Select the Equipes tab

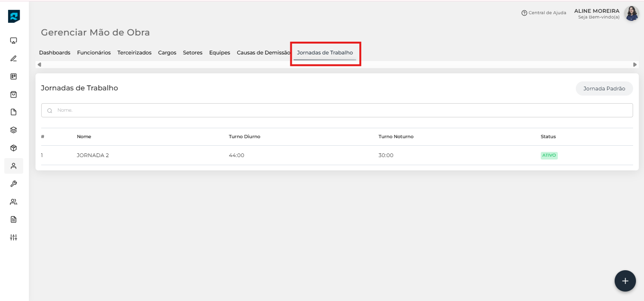pos(219,53)
